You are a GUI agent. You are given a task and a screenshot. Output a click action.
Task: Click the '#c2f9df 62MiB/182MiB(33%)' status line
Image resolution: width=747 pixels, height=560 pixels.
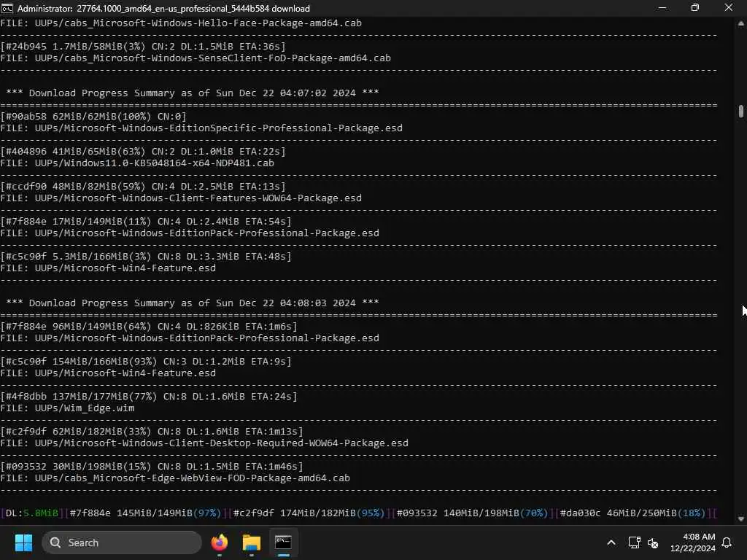152,432
